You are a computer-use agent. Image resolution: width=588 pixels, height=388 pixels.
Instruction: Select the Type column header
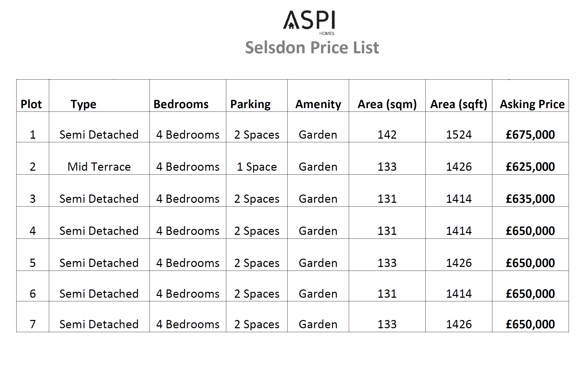point(83,105)
